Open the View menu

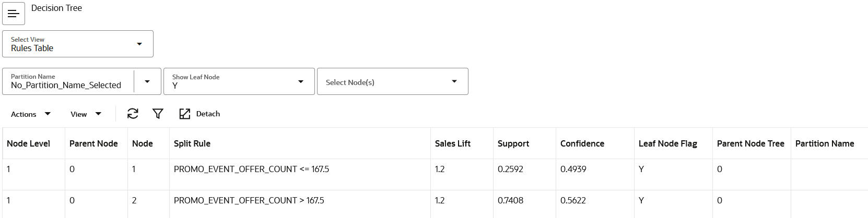pos(86,114)
